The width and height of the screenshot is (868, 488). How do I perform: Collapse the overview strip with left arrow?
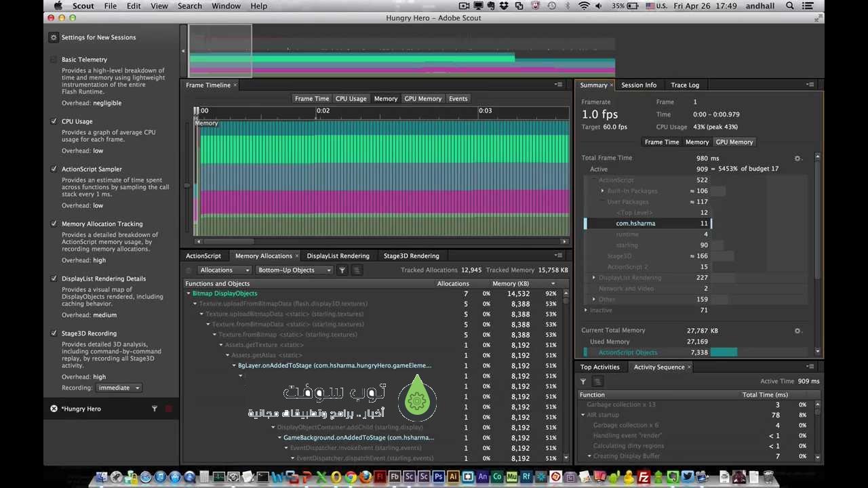pos(183,51)
